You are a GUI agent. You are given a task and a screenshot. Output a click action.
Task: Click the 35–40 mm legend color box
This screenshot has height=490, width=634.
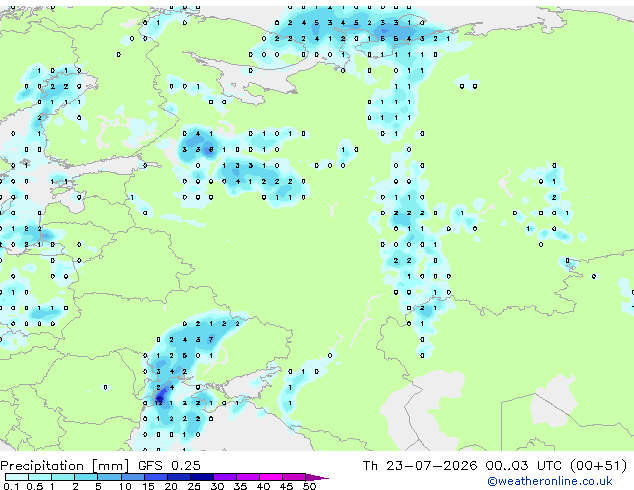pyautogui.click(x=247, y=477)
